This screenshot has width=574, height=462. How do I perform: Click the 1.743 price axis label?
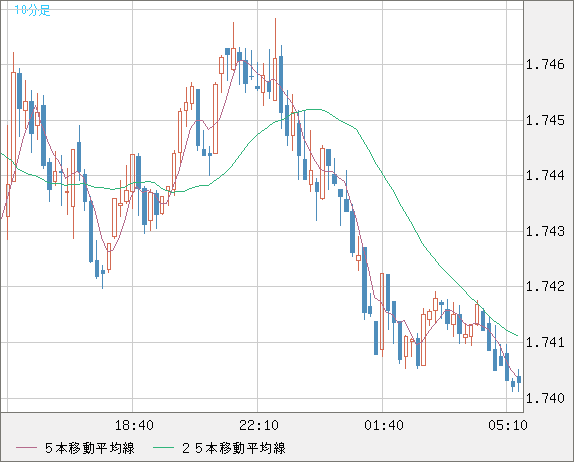pos(545,231)
